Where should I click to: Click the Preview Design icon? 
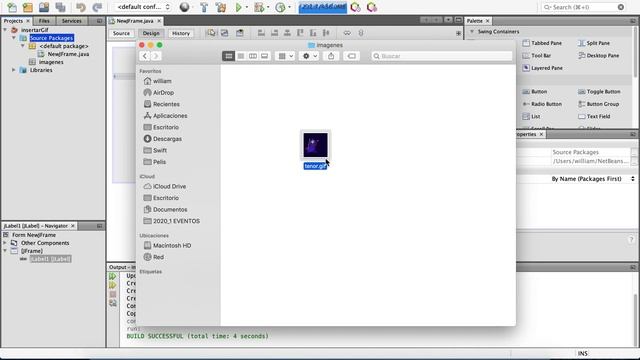(240, 33)
